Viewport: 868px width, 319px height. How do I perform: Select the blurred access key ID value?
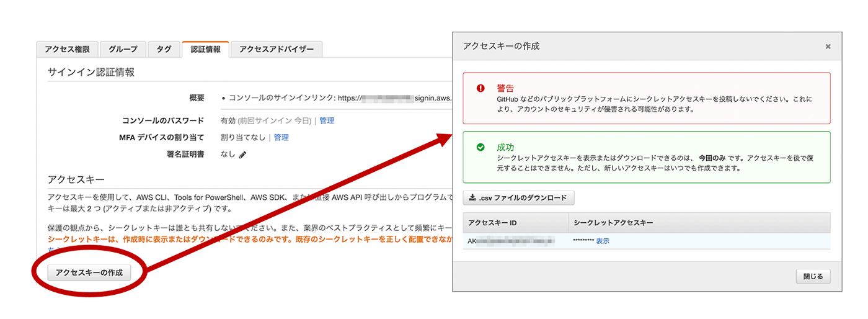[x=511, y=241]
